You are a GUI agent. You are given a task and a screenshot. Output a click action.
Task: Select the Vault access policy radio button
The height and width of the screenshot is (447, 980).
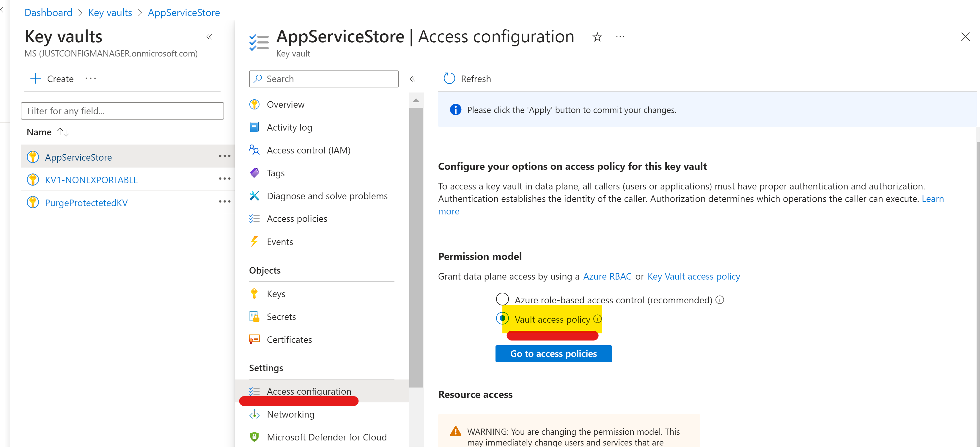pyautogui.click(x=502, y=318)
